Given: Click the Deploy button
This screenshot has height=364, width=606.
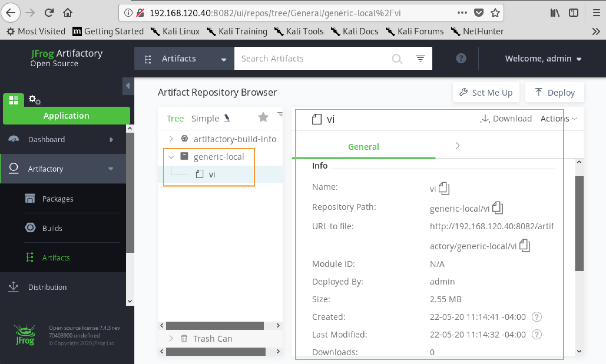Looking at the screenshot, I should tap(555, 92).
